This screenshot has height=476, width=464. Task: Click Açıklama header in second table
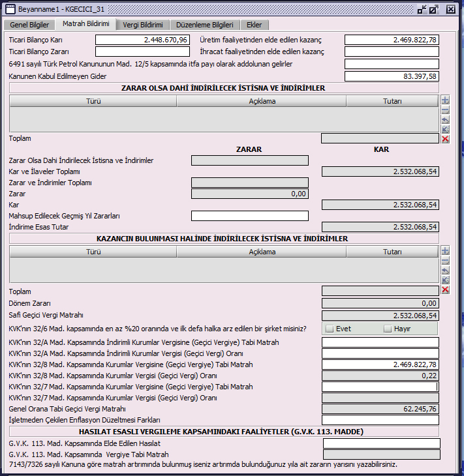point(262,252)
